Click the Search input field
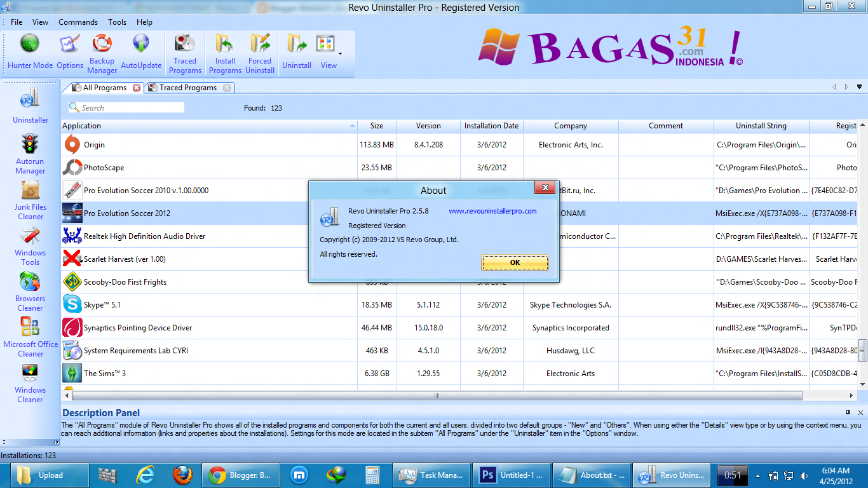Screen dimensions: 868x488 [126, 108]
